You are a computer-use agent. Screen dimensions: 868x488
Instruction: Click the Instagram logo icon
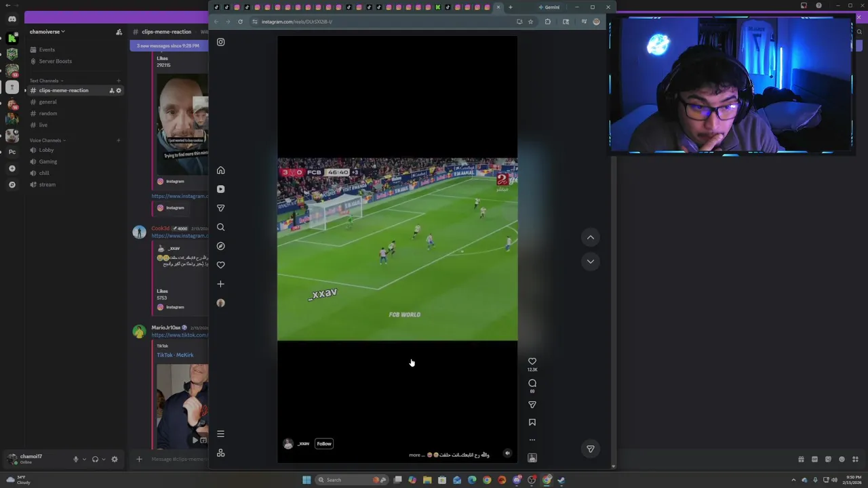pyautogui.click(x=220, y=42)
